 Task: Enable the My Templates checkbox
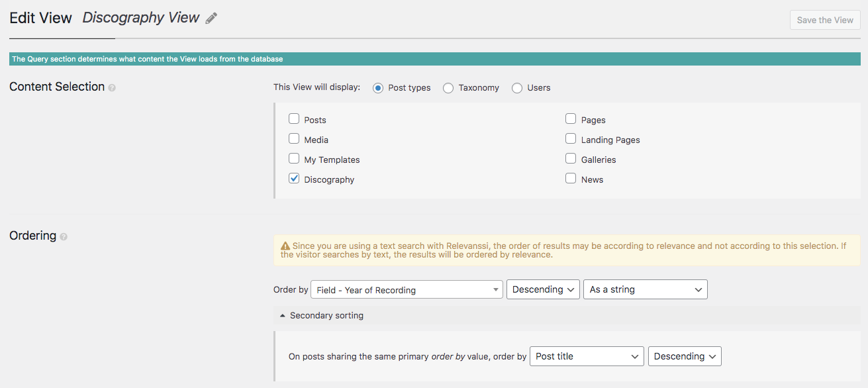click(294, 159)
